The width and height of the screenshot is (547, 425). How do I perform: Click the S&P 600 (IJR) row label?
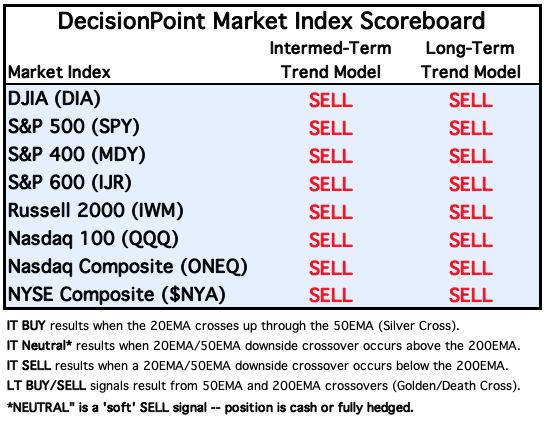[70, 182]
